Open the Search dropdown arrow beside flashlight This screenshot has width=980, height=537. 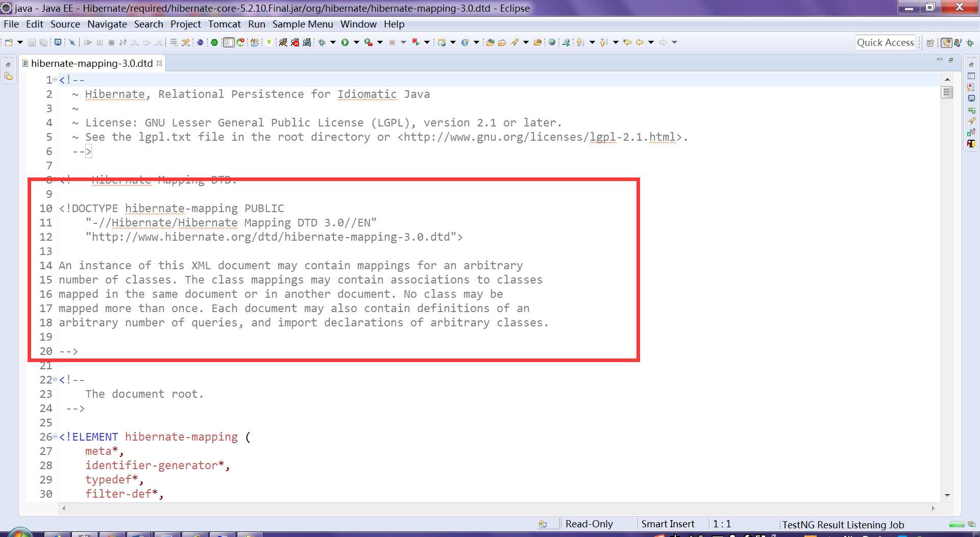click(526, 42)
